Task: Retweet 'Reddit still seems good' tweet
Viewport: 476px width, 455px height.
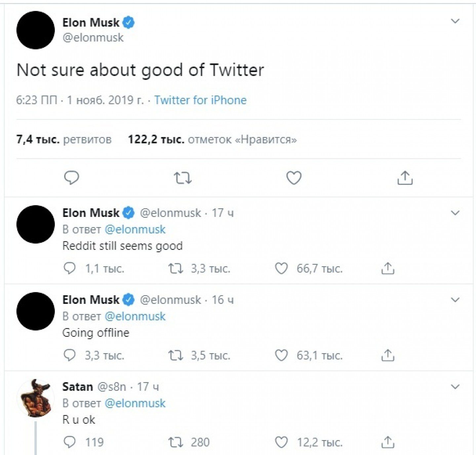Action: click(176, 268)
